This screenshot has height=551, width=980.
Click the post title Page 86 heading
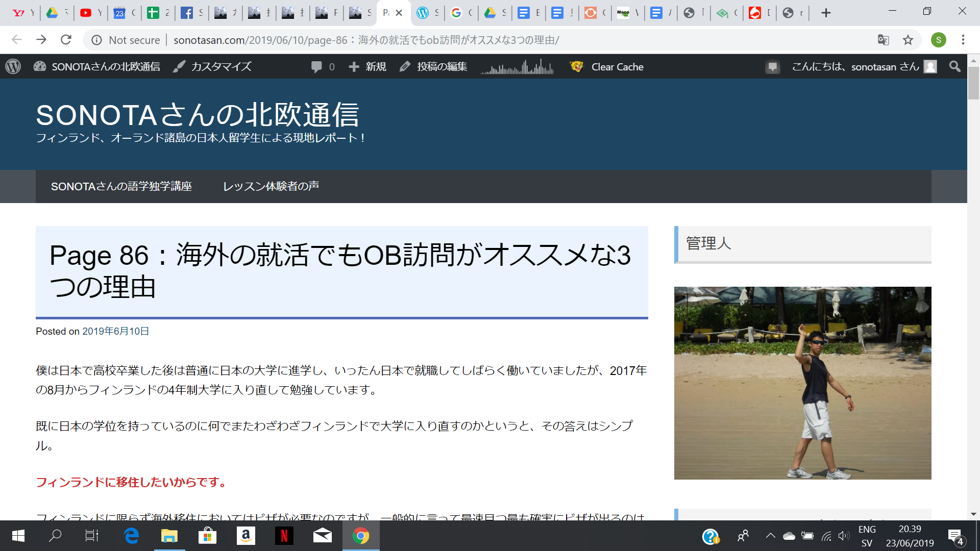(x=340, y=271)
